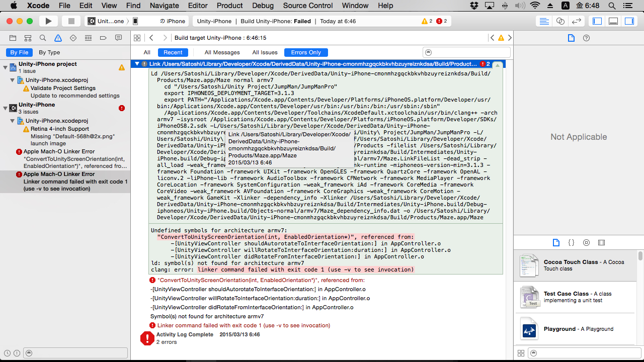
Task: Select the ConvertToUnityScreenOrientation linker error in navigator
Action: point(65,158)
